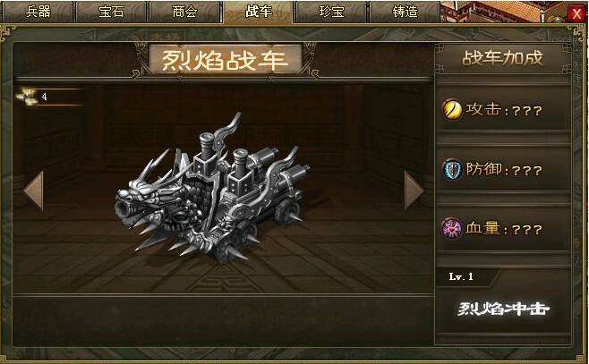589x364 pixels.
Task: Click the purple health (血量) icon
Action: click(x=452, y=228)
